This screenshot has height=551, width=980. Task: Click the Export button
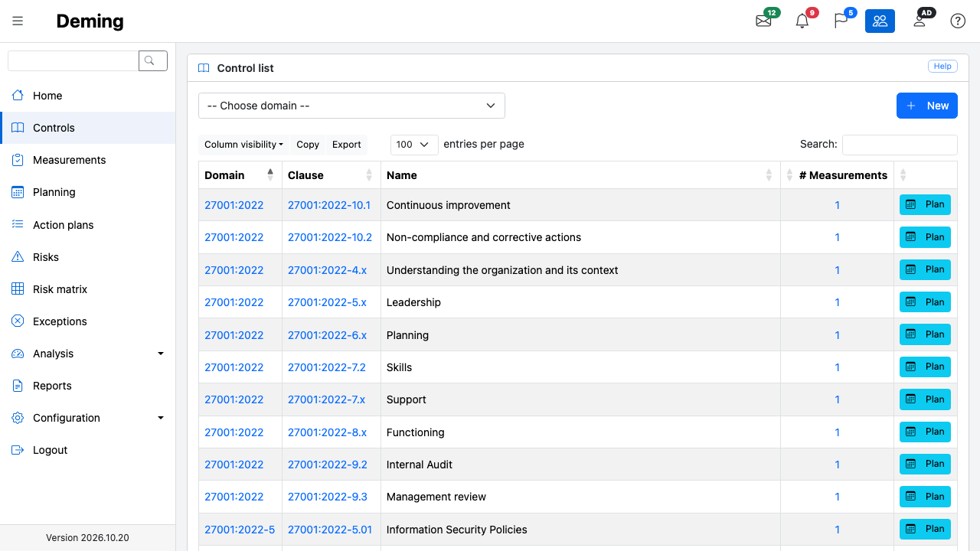347,145
